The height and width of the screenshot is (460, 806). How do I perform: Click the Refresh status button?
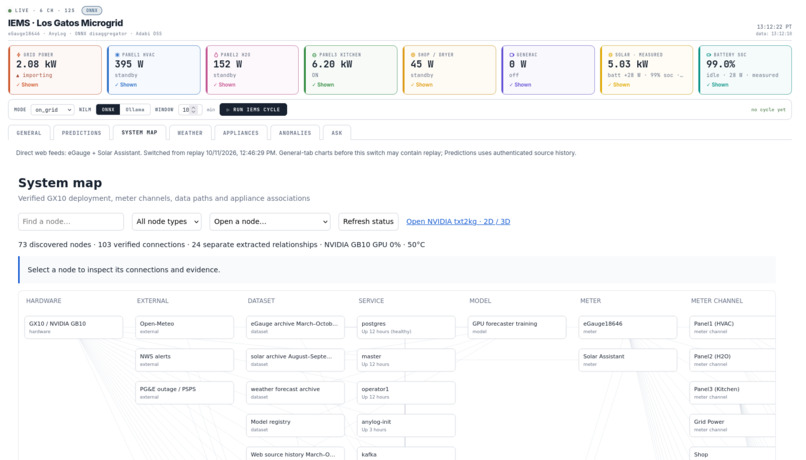[x=368, y=222]
